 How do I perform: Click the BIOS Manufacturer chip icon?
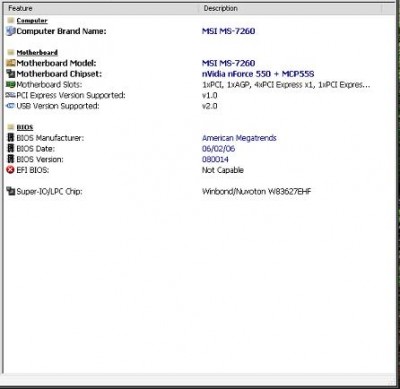pos(11,138)
